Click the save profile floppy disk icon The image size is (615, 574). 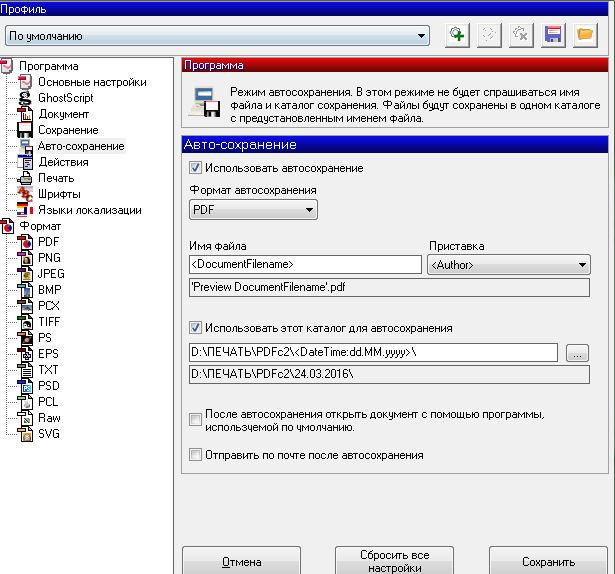click(x=552, y=35)
